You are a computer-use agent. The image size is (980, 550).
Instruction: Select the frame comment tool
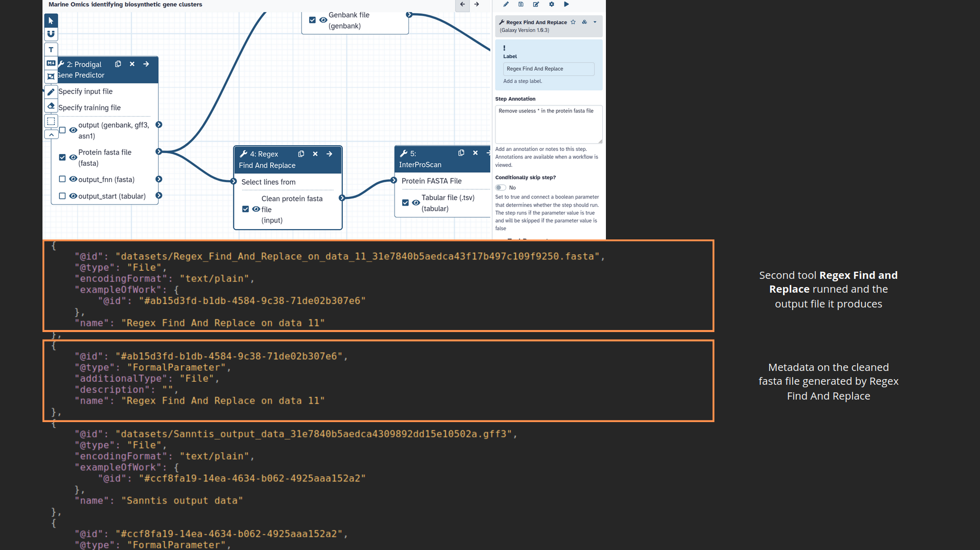(x=51, y=76)
